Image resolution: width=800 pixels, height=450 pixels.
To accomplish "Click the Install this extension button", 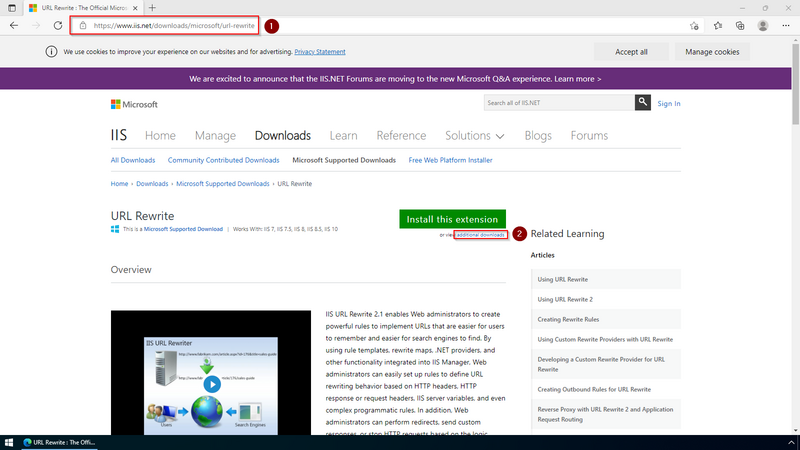I will (452, 219).
